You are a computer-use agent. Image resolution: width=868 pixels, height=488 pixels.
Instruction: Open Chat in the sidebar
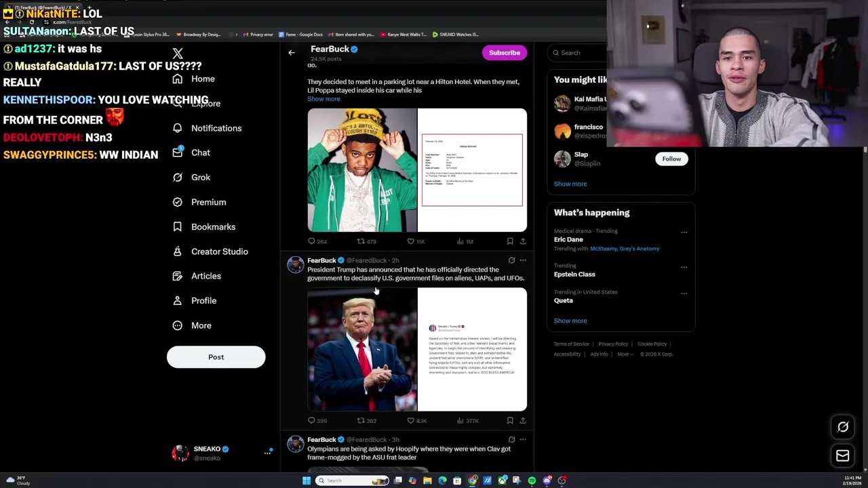pyautogui.click(x=191, y=152)
